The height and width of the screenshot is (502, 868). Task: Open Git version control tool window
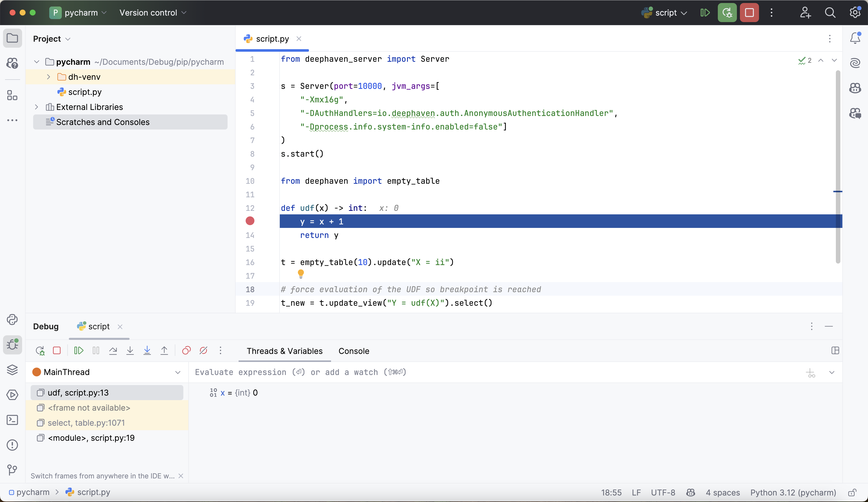12,470
